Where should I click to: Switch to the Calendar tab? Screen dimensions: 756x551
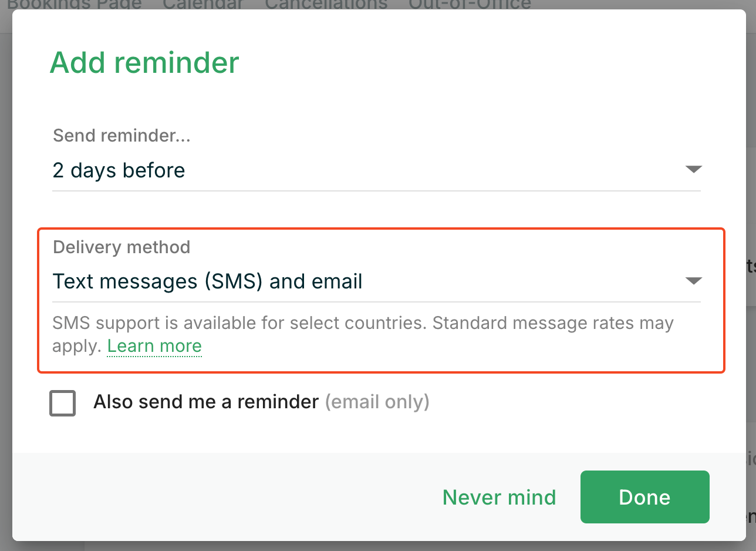click(x=203, y=5)
